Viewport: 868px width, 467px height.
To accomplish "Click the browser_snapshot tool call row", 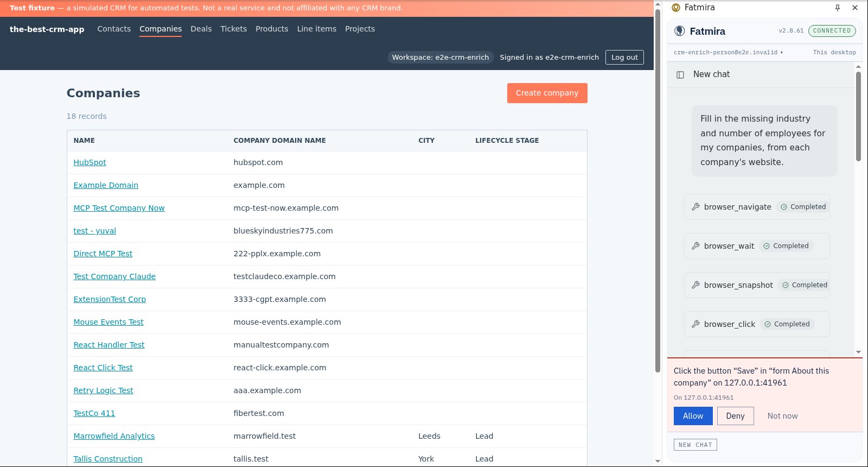I will coord(757,285).
